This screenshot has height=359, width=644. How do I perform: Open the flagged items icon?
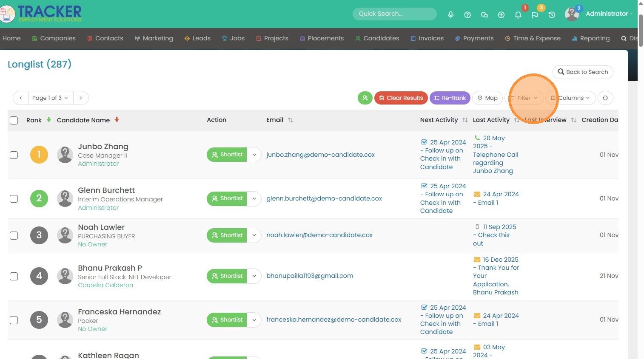coord(535,15)
